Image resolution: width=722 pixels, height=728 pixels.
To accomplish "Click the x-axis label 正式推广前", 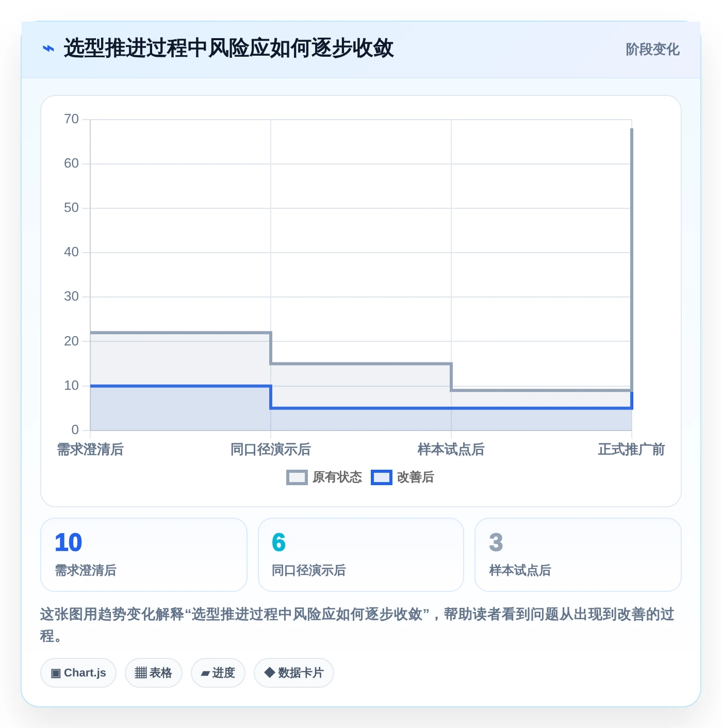I will click(x=631, y=450).
